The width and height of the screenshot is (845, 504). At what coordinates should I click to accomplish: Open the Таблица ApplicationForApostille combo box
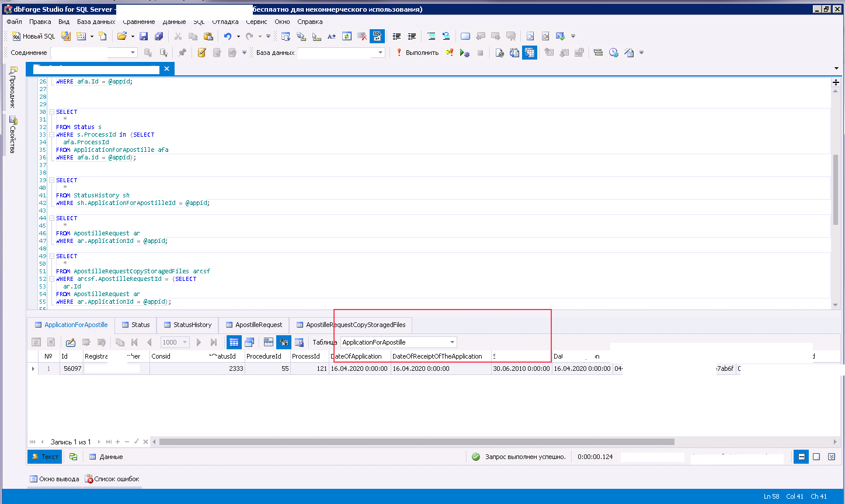(x=399, y=342)
